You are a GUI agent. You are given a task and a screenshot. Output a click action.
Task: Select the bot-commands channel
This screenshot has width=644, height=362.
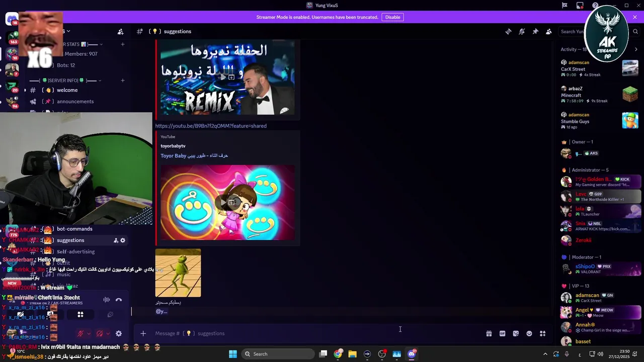pyautogui.click(x=74, y=229)
